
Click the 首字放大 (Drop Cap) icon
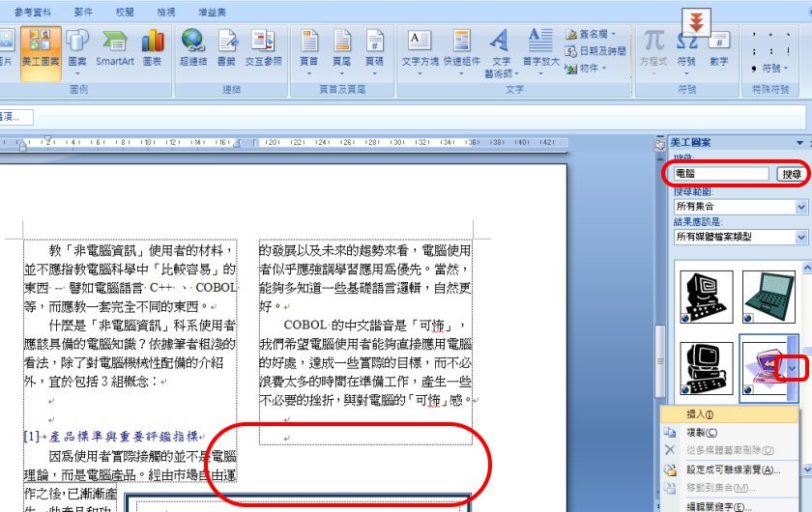pyautogui.click(x=539, y=45)
